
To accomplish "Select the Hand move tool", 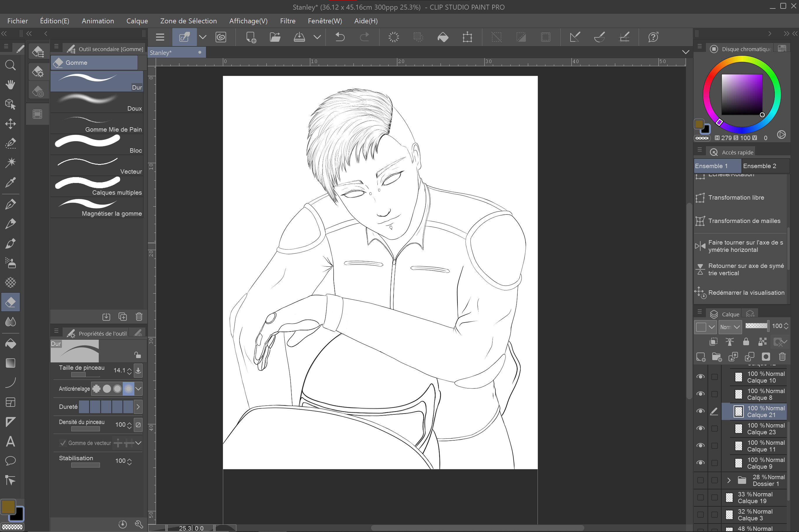I will 10,84.
